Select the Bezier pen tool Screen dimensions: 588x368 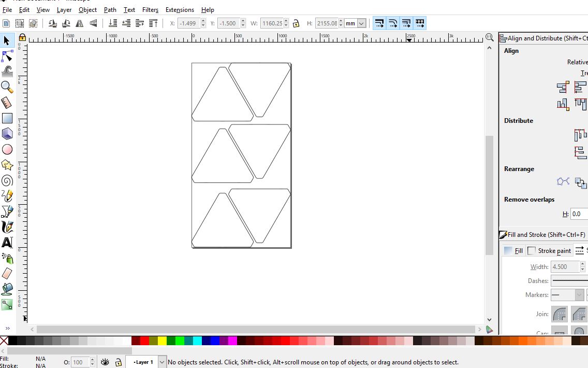click(7, 211)
